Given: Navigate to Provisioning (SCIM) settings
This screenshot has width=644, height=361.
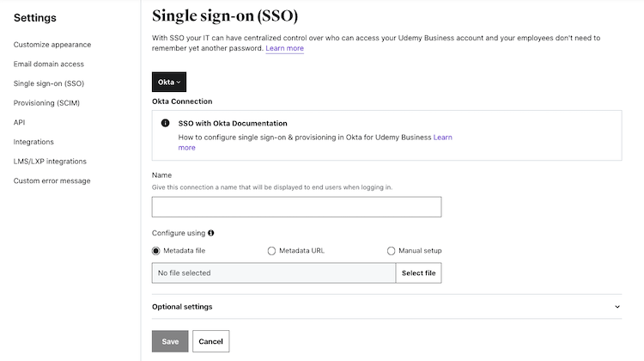Looking at the screenshot, I should click(47, 103).
